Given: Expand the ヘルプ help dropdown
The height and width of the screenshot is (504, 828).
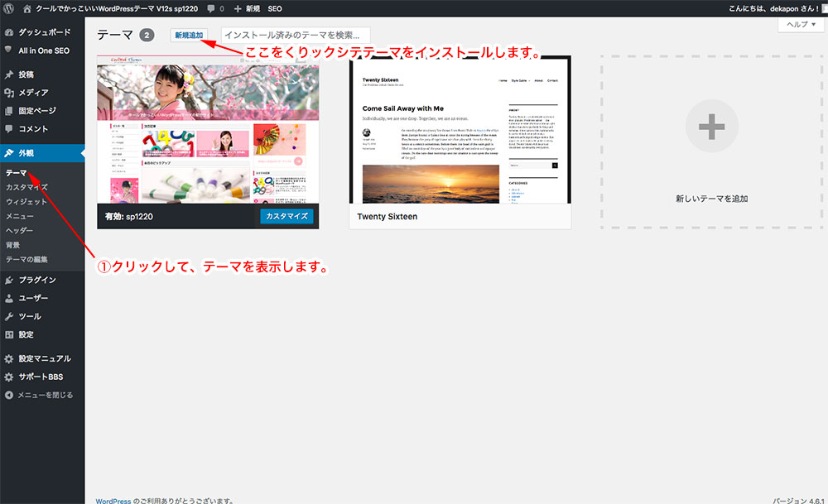Looking at the screenshot, I should 801,24.
